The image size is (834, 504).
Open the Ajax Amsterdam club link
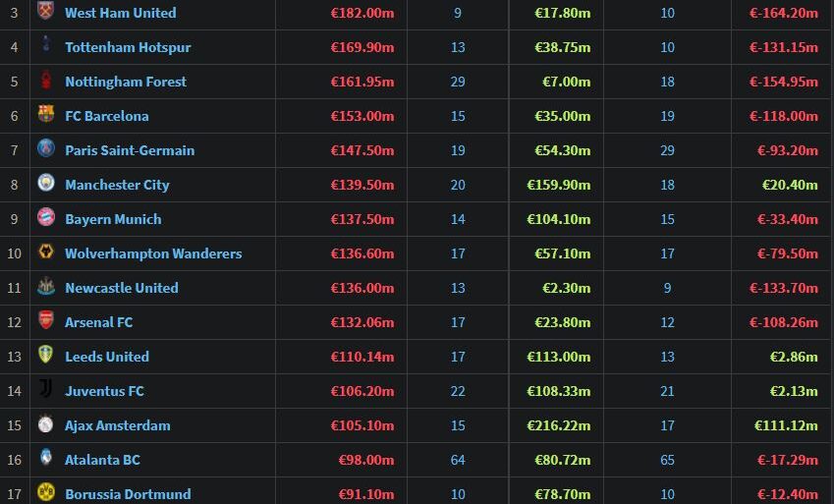[x=117, y=425]
